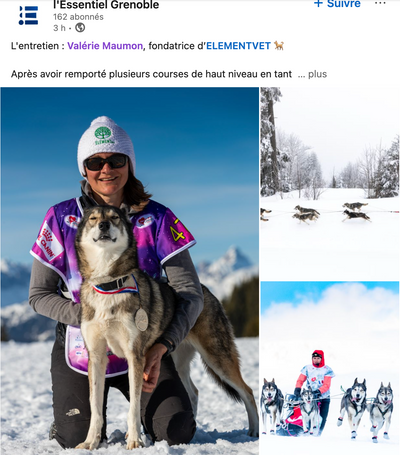This screenshot has width=400, height=455.
Task: Click the plus icon beside Suivre
Action: pyautogui.click(x=318, y=3)
